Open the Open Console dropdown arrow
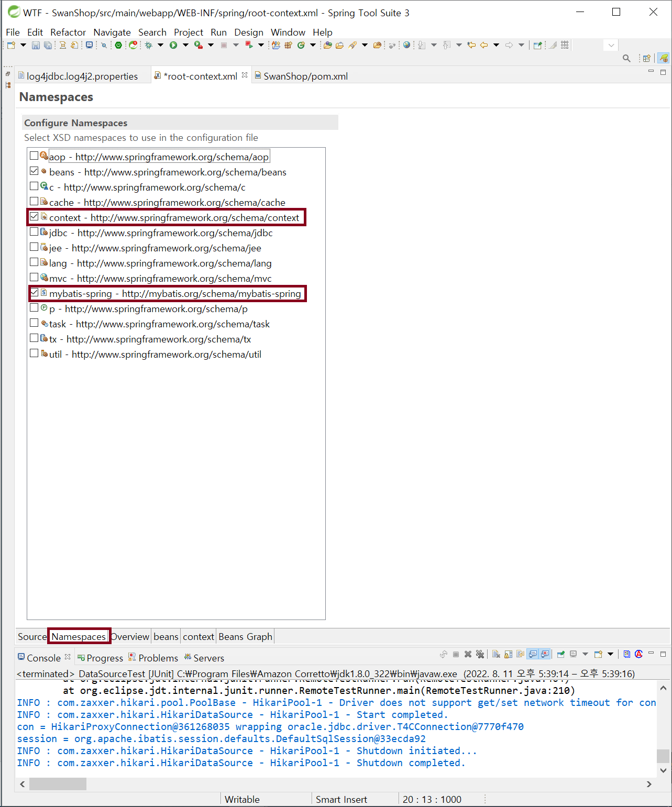Screen dimensions: 672x807 coord(610,654)
